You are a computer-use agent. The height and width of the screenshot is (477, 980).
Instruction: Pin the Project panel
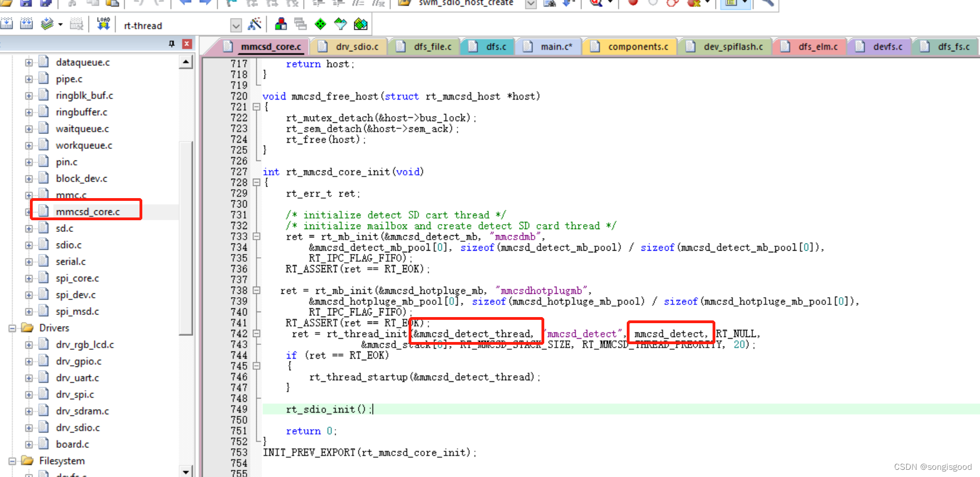point(172,44)
